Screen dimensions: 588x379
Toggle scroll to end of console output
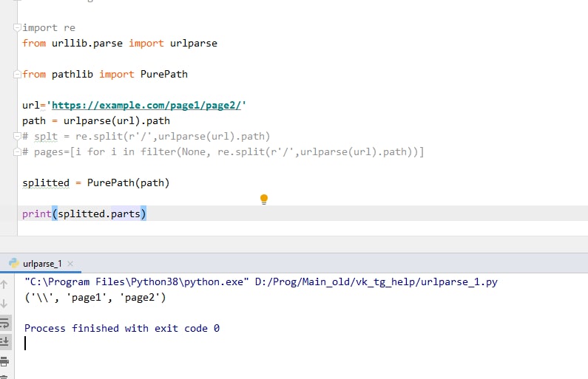pyautogui.click(x=4, y=341)
